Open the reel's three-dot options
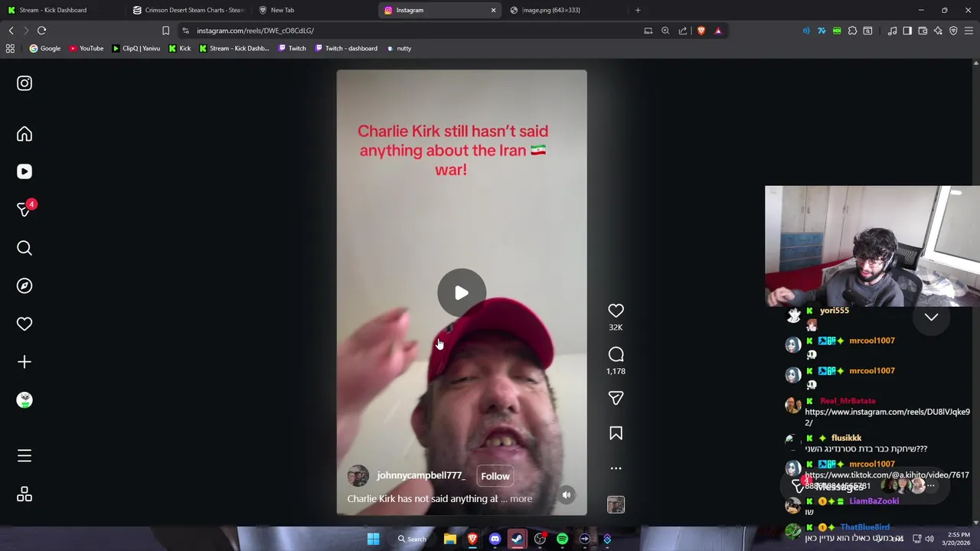 tap(616, 468)
